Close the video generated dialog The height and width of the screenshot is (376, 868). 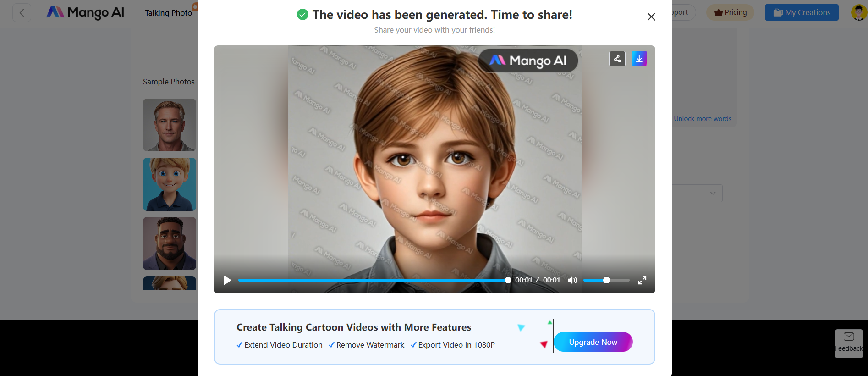651,17
